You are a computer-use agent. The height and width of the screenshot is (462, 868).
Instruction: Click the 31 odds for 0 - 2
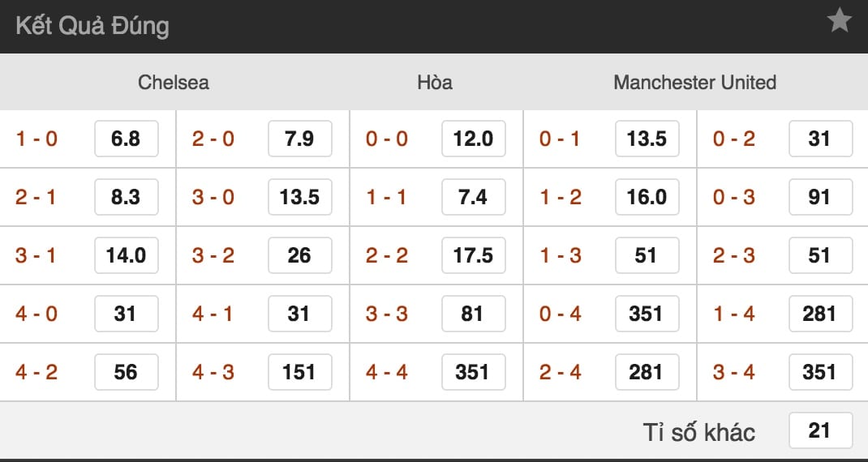pos(820,139)
